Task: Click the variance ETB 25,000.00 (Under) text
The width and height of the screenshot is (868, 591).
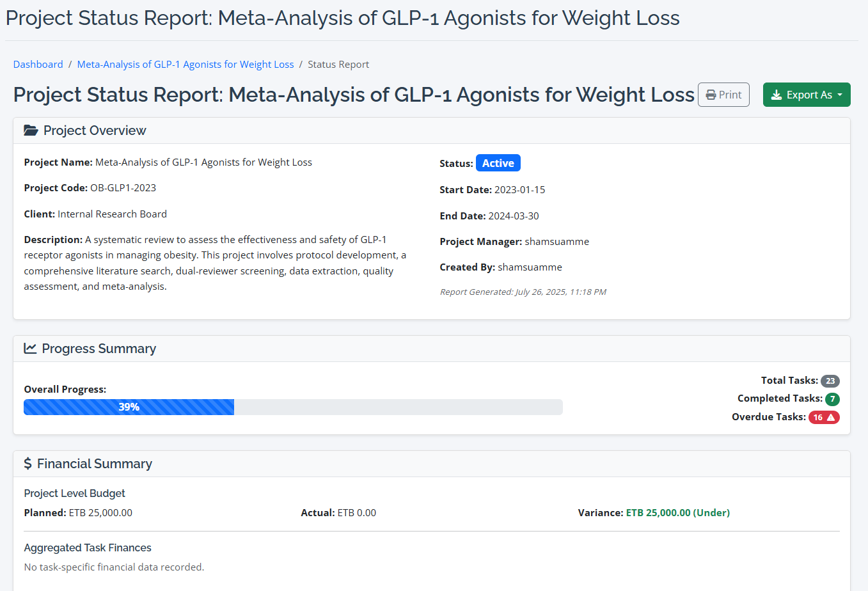Action: [677, 513]
